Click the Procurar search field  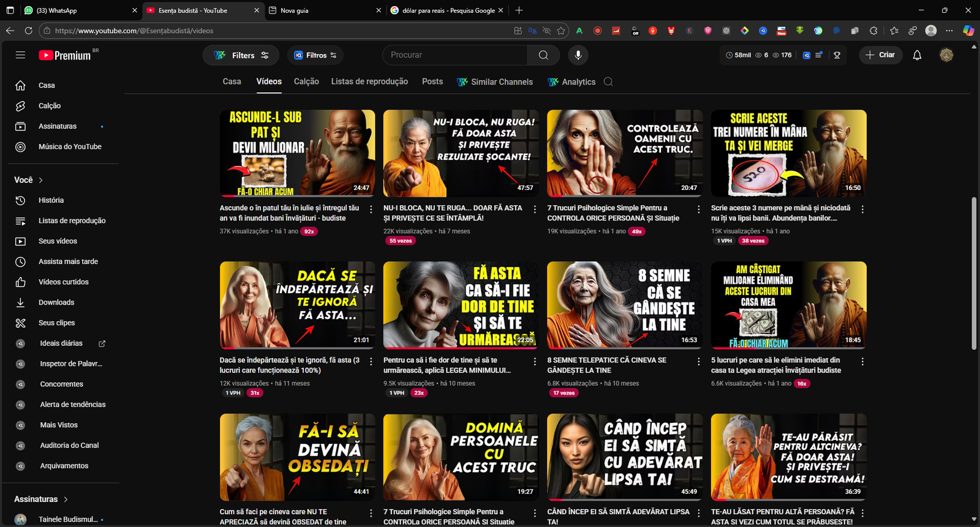coord(455,55)
